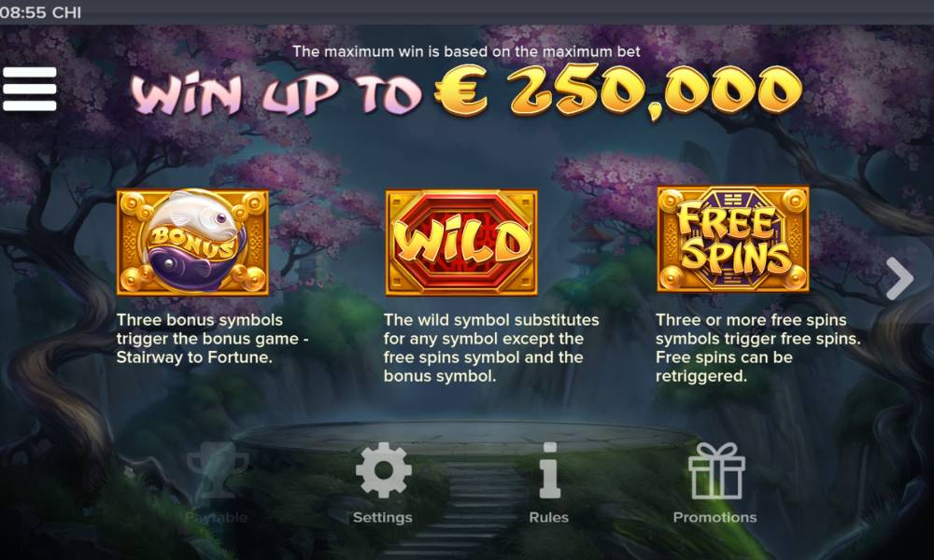Click the Promotions label
Viewport: 934px width, 560px height.
coord(715,517)
